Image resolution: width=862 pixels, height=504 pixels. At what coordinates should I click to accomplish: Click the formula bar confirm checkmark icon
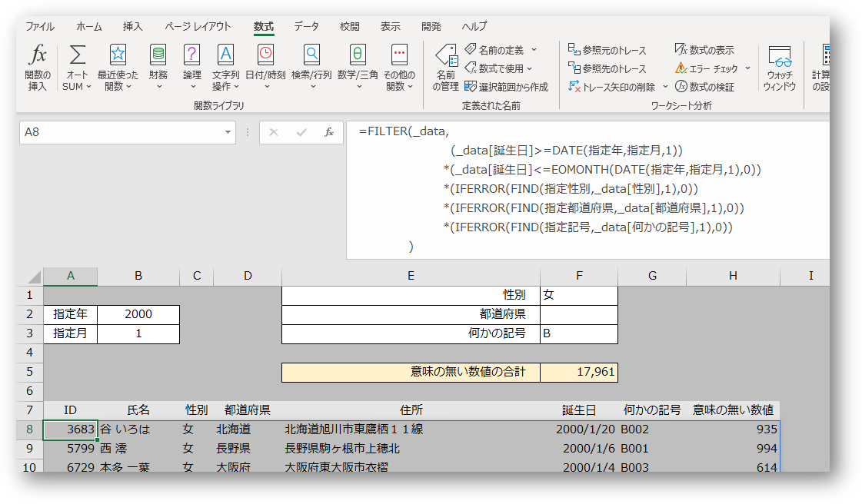pyautogui.click(x=301, y=132)
